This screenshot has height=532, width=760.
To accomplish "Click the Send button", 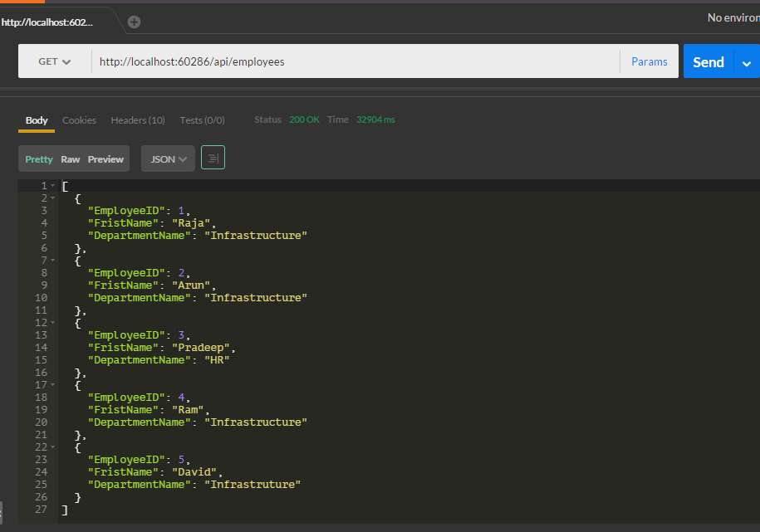I will [x=708, y=62].
